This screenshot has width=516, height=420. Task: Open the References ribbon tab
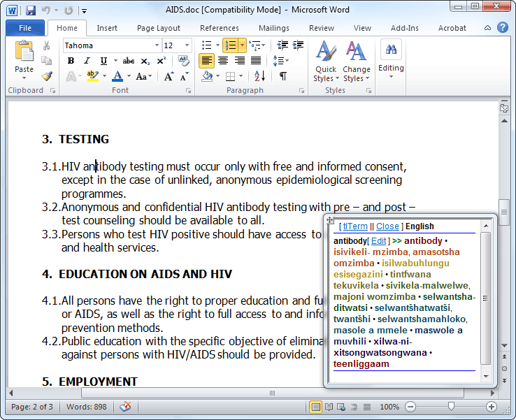[220, 28]
